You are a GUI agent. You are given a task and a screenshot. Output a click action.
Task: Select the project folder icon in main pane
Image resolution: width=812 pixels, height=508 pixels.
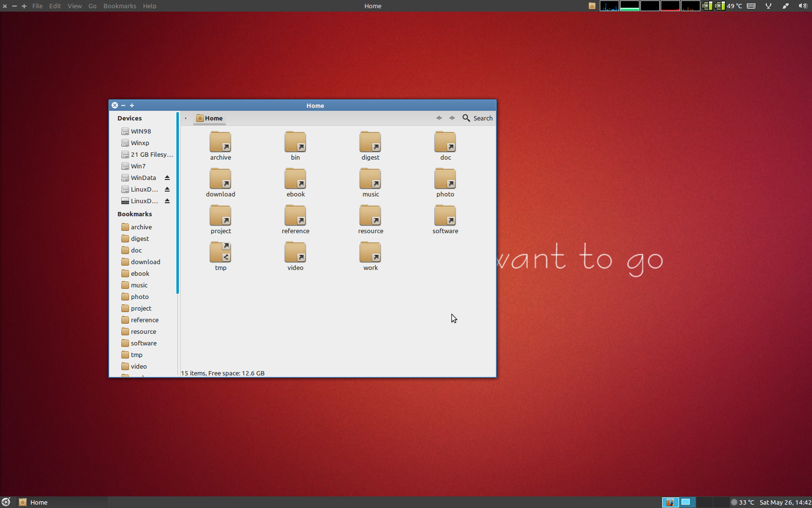[x=220, y=215]
